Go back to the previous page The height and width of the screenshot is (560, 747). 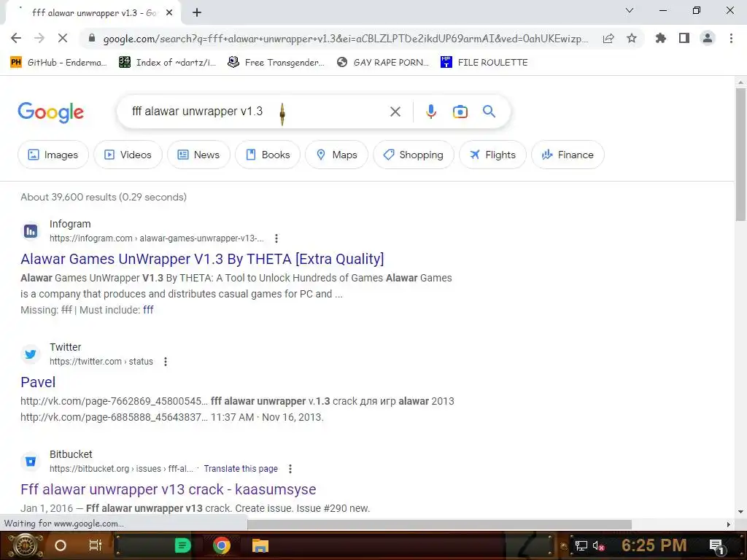[16, 38]
